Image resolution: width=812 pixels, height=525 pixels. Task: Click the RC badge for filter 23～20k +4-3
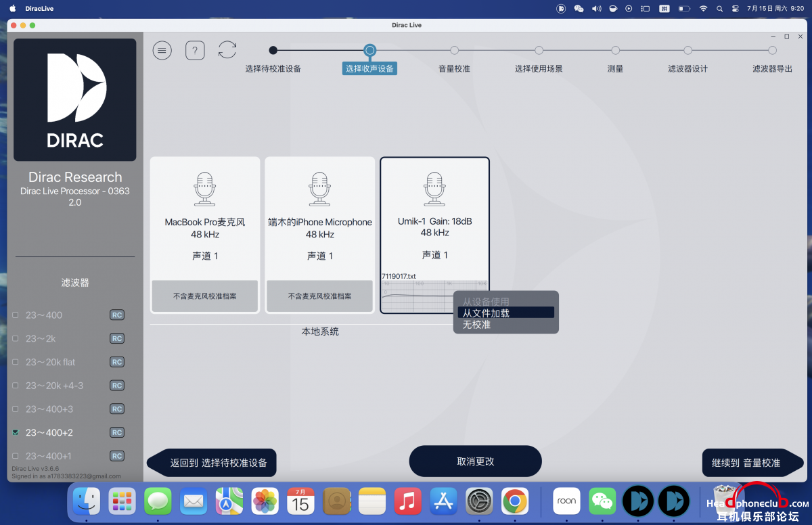pyautogui.click(x=117, y=386)
